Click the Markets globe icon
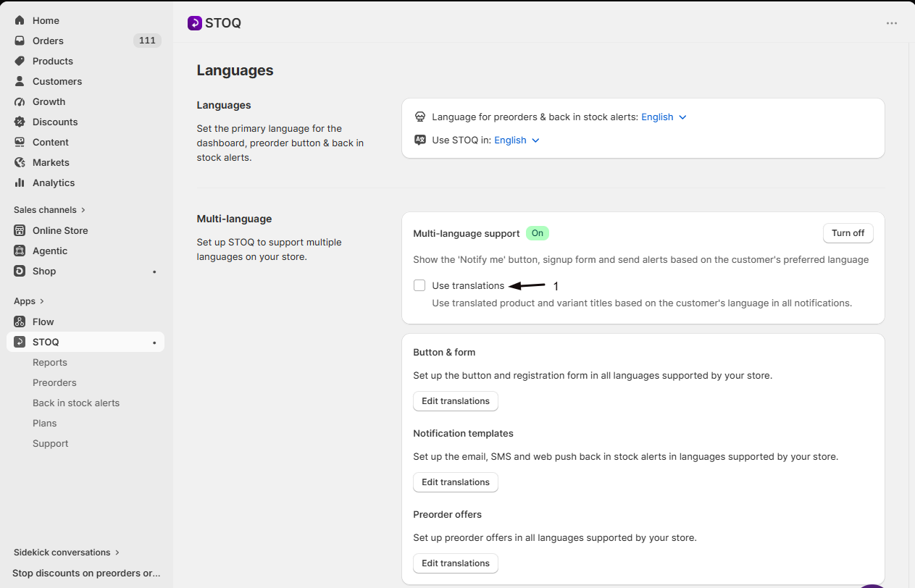 [20, 162]
